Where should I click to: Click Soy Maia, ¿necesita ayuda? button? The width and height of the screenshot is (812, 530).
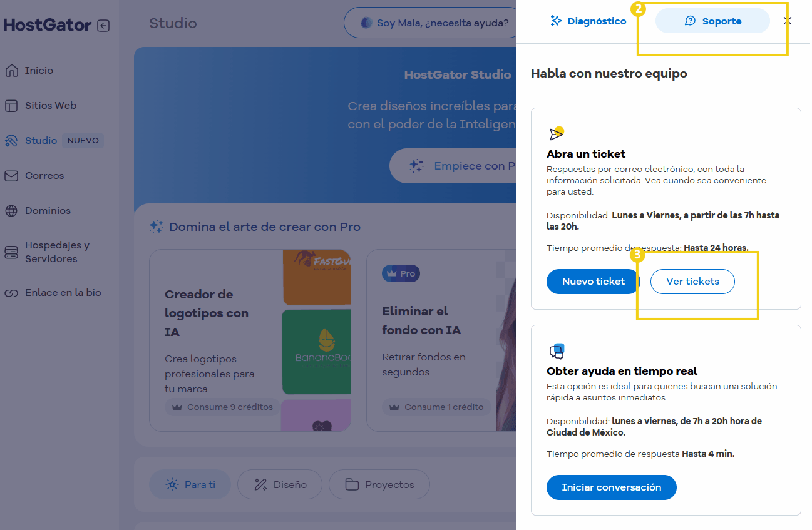[x=429, y=23]
